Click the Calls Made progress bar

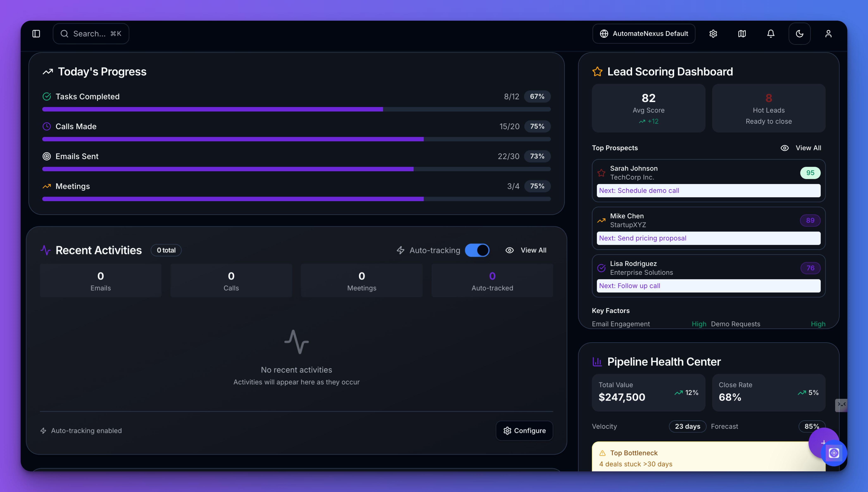click(296, 139)
